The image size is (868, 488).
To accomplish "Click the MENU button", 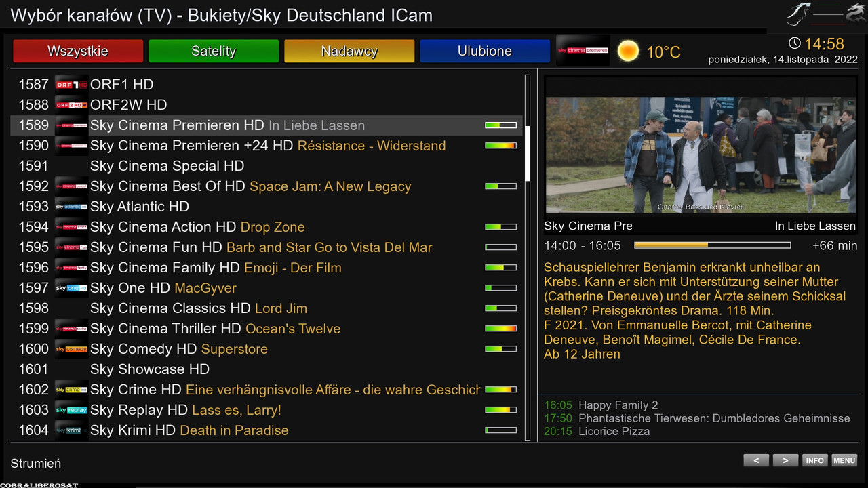I will tap(844, 460).
